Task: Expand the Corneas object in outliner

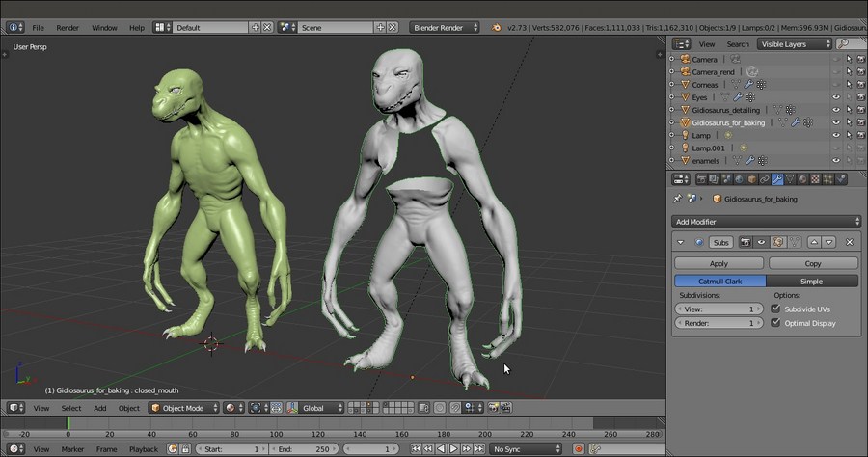Action: point(672,85)
